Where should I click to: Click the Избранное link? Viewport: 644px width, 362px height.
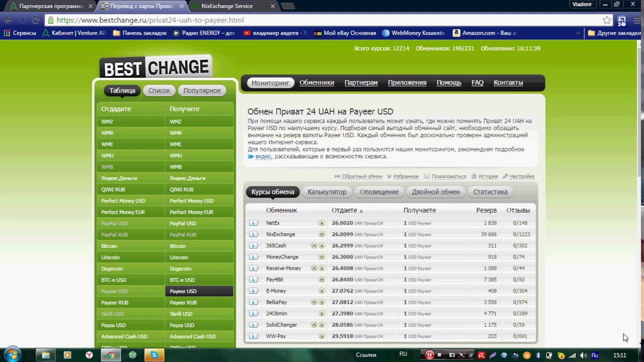(406, 176)
